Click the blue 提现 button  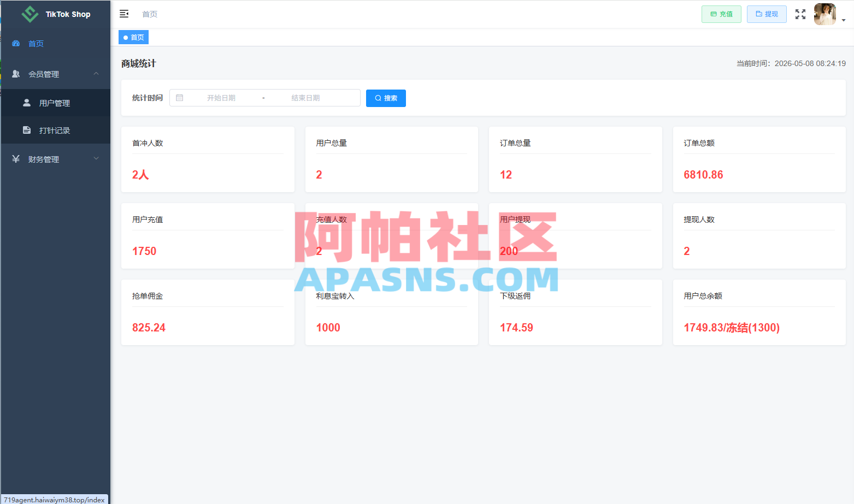click(x=767, y=14)
